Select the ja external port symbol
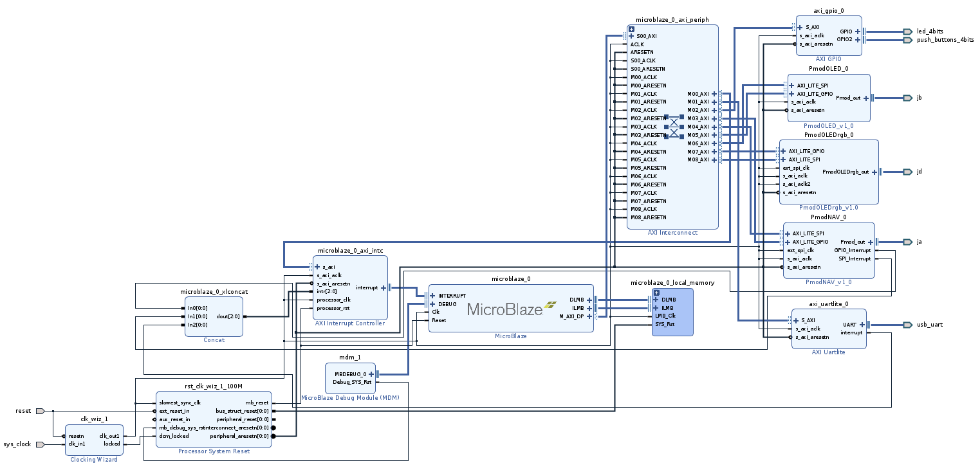 [x=907, y=242]
